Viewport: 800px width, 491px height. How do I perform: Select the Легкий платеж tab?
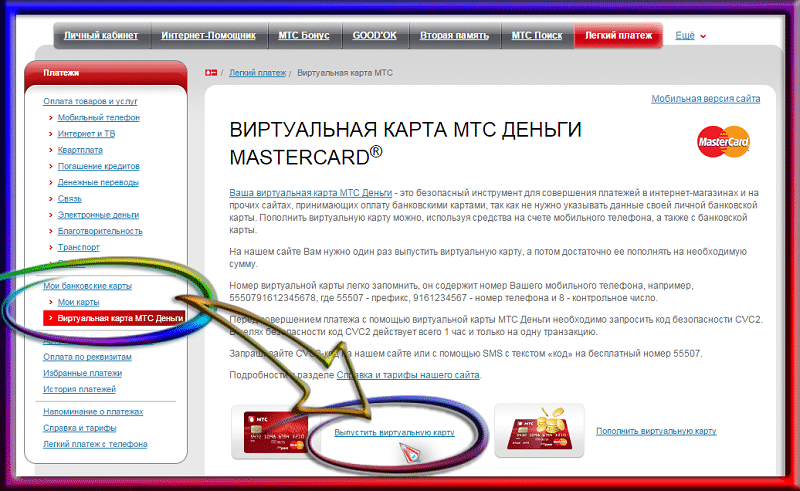pos(618,36)
